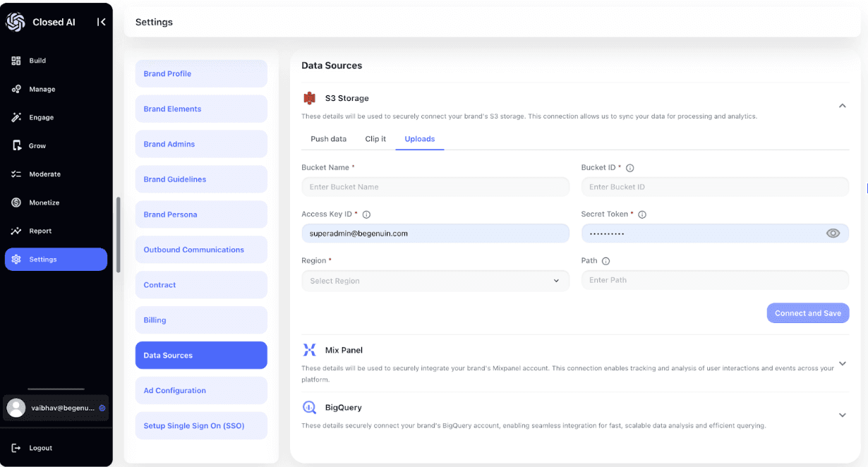The height and width of the screenshot is (467, 868).
Task: Collapse the sidebar using the arrow icon
Action: click(101, 22)
